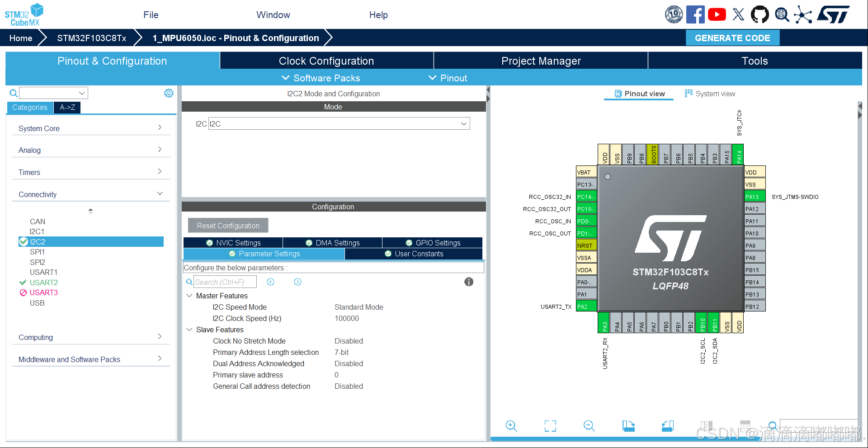This screenshot has width=868, height=448.
Task: Open the DMA Settings tab
Action: point(333,243)
